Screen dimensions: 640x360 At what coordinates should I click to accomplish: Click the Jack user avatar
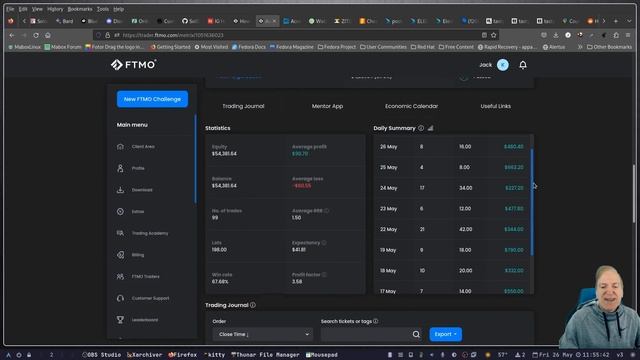(503, 65)
